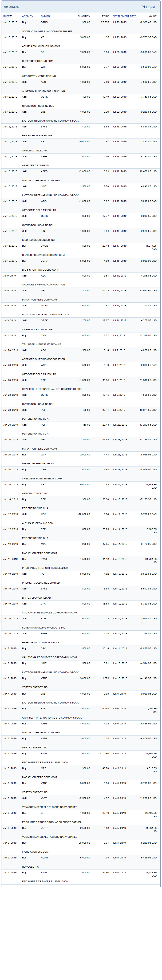The image size is (162, 980).
Task: Click the Export icon
Action: tap(143, 7)
